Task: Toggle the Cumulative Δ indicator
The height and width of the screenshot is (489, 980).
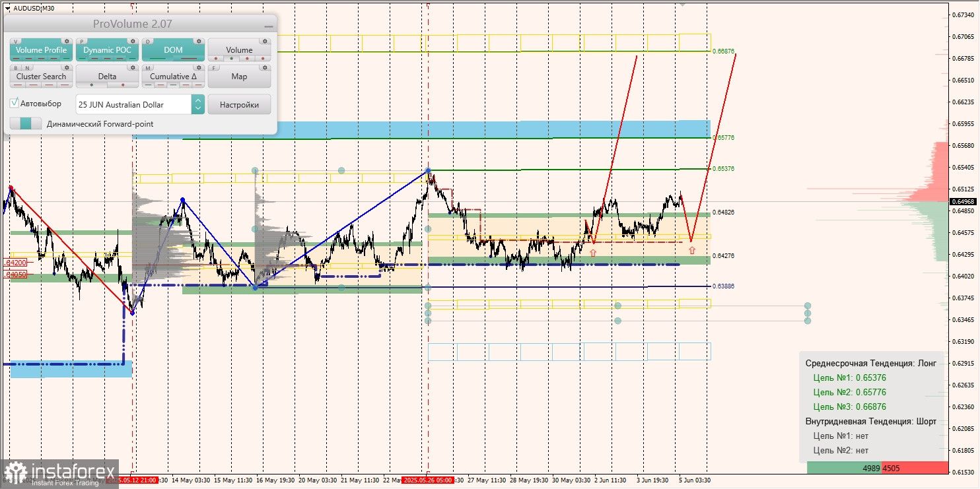Action: pyautogui.click(x=173, y=77)
